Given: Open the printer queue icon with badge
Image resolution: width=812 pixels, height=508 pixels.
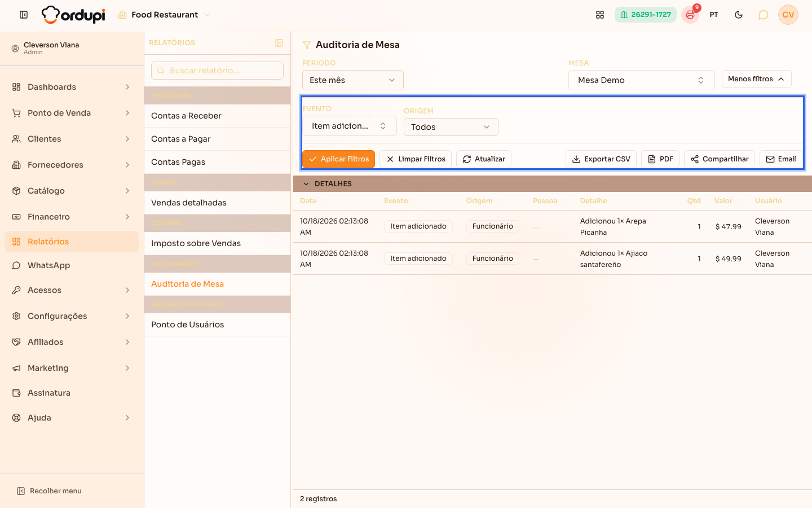Looking at the screenshot, I should tap(690, 15).
